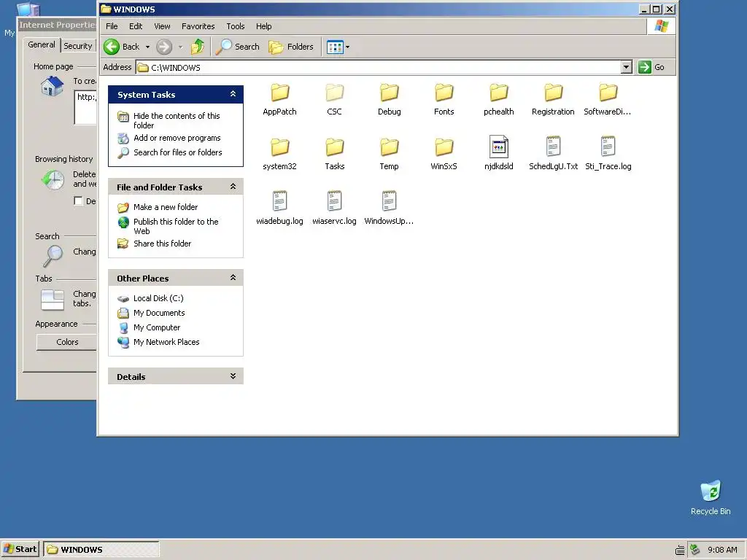
Task: Click Colors button in Internet Properties
Action: (66, 342)
